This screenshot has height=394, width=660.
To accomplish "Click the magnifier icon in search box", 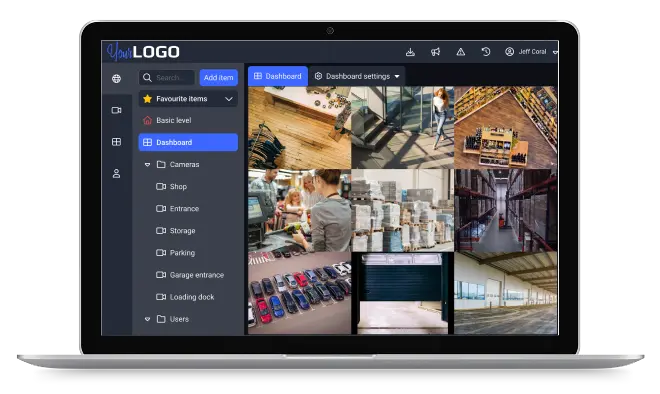I will pyautogui.click(x=147, y=77).
